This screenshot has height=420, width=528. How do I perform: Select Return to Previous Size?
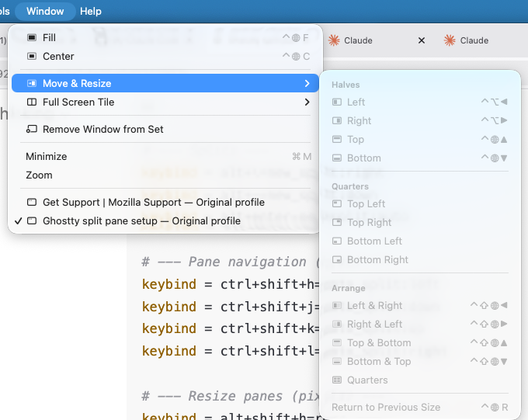(385, 407)
